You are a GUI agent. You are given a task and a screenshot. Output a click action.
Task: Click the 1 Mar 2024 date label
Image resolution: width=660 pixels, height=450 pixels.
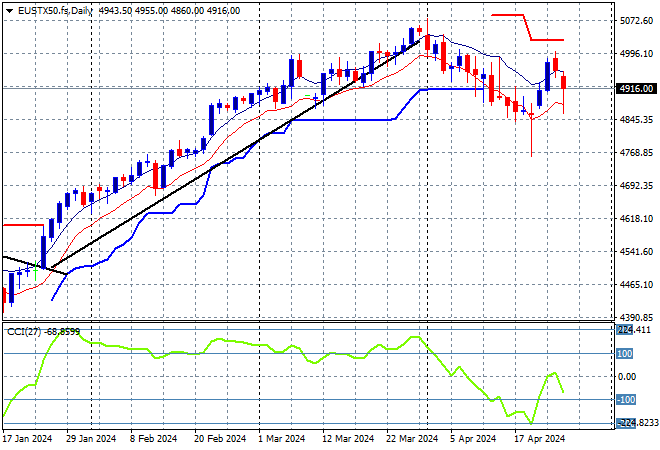point(280,438)
